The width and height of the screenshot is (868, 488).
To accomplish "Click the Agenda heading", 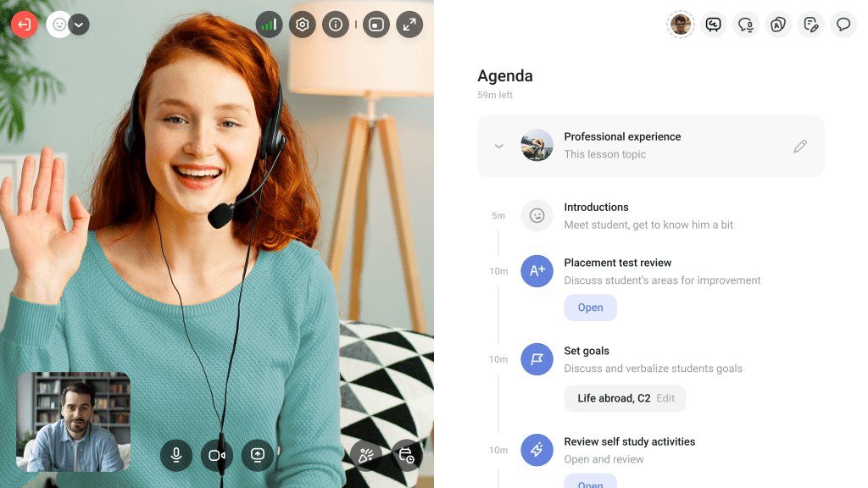I will 505,75.
